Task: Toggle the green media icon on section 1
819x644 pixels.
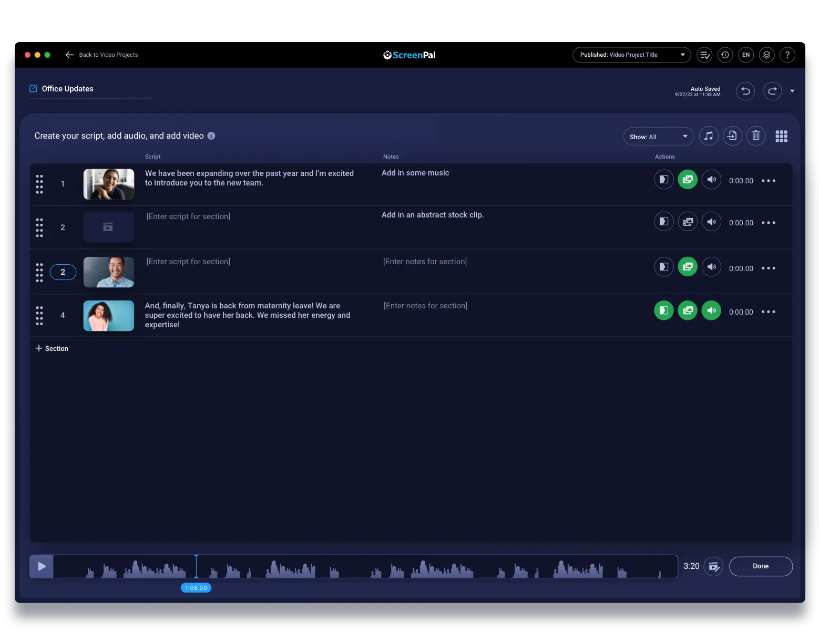Action: [x=688, y=179]
